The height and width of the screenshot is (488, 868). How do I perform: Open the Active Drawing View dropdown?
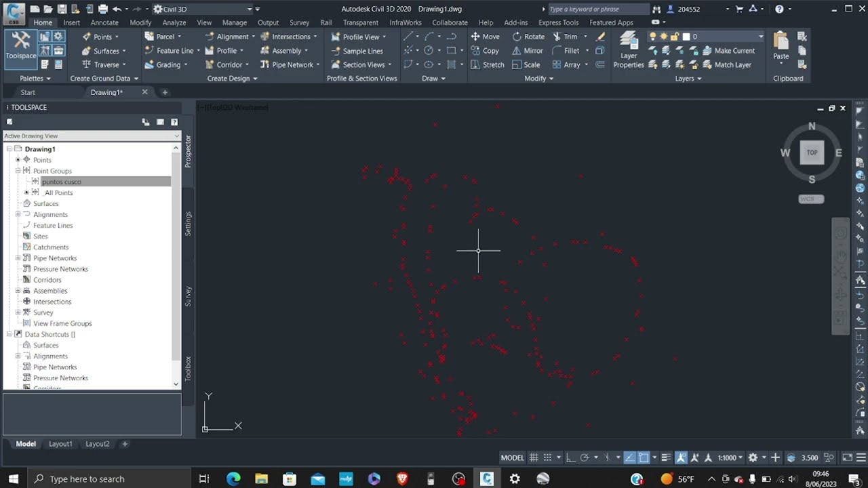pyautogui.click(x=92, y=136)
